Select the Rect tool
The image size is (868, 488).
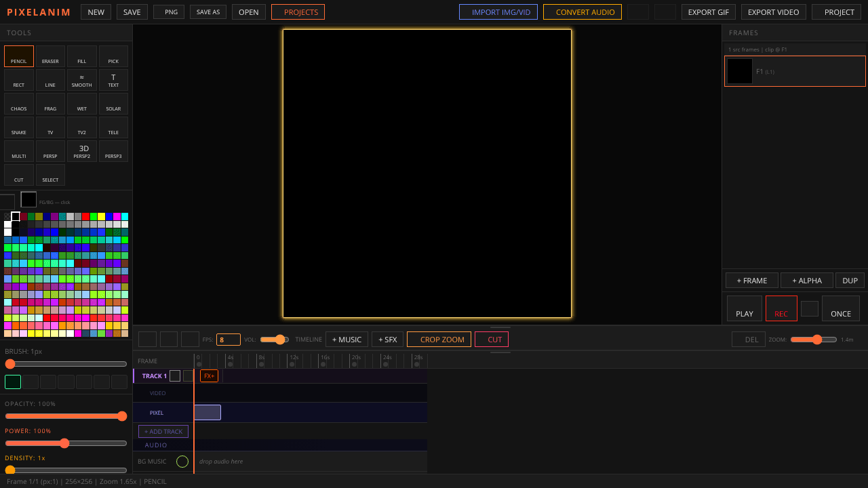click(19, 80)
